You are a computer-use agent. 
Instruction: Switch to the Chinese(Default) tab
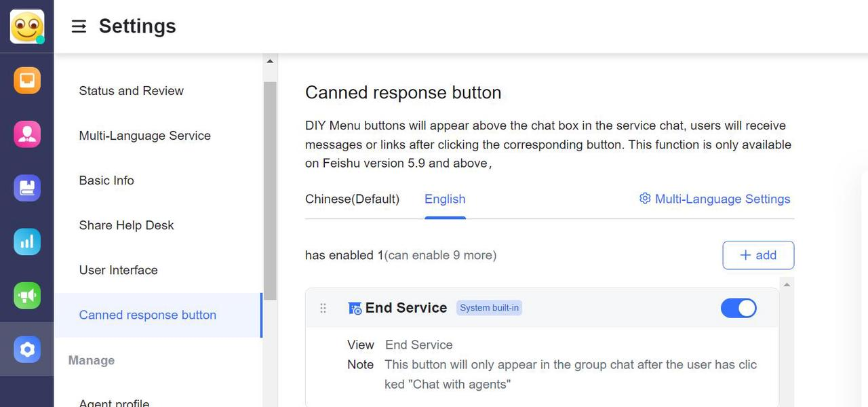pyautogui.click(x=352, y=199)
